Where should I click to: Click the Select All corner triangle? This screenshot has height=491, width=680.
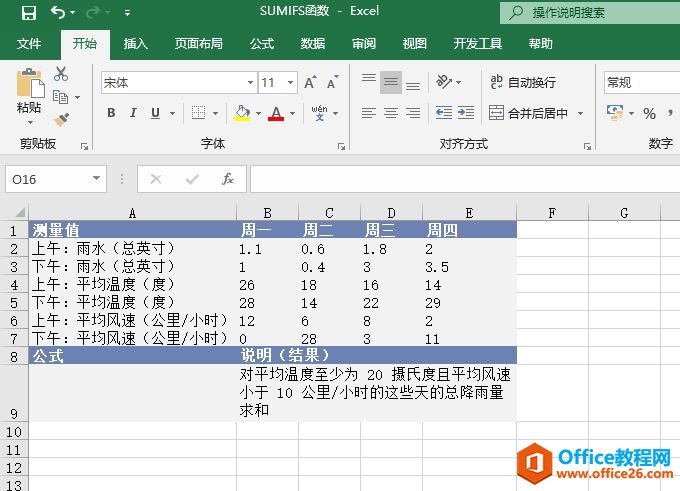(20, 212)
